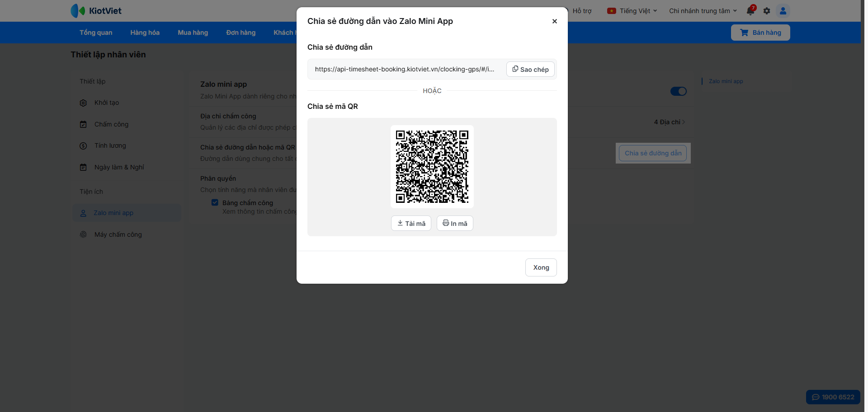Click the Địa chỉ chấm công label
Screen dimensions: 868x412
[x=228, y=116]
